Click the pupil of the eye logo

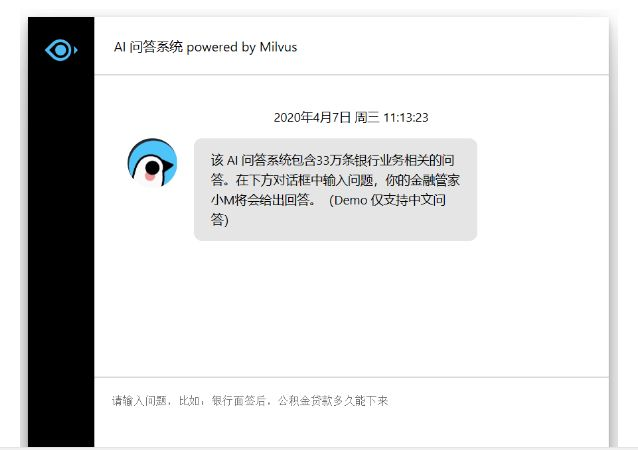[x=61, y=50]
